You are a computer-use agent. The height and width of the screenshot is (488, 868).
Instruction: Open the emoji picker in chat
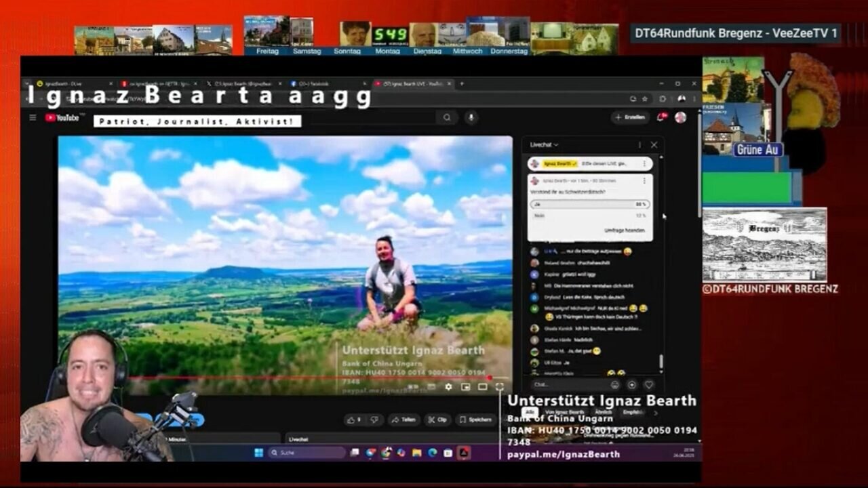[615, 385]
